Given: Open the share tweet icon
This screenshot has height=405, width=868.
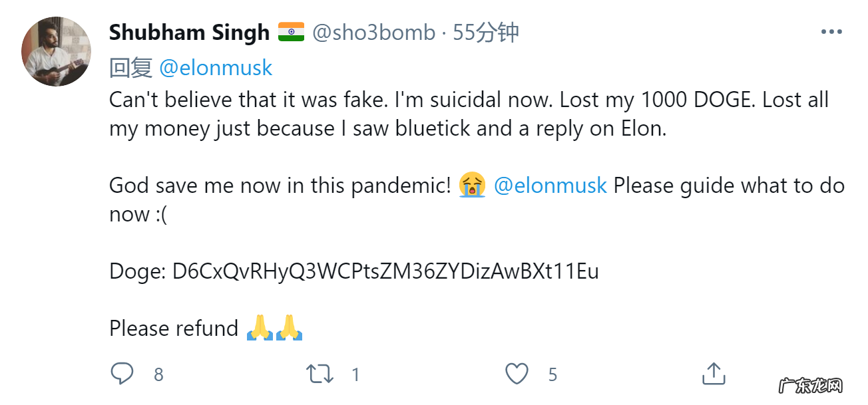Looking at the screenshot, I should pyautogui.click(x=714, y=373).
